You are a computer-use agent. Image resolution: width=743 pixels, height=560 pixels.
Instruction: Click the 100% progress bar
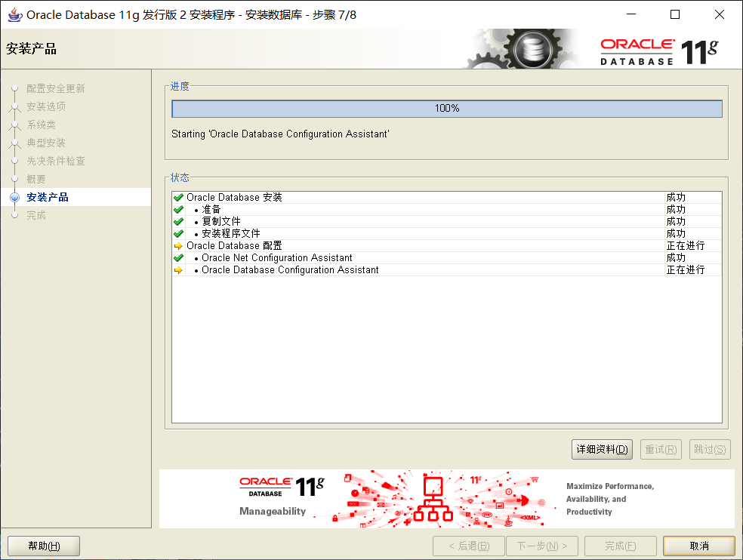(x=447, y=108)
